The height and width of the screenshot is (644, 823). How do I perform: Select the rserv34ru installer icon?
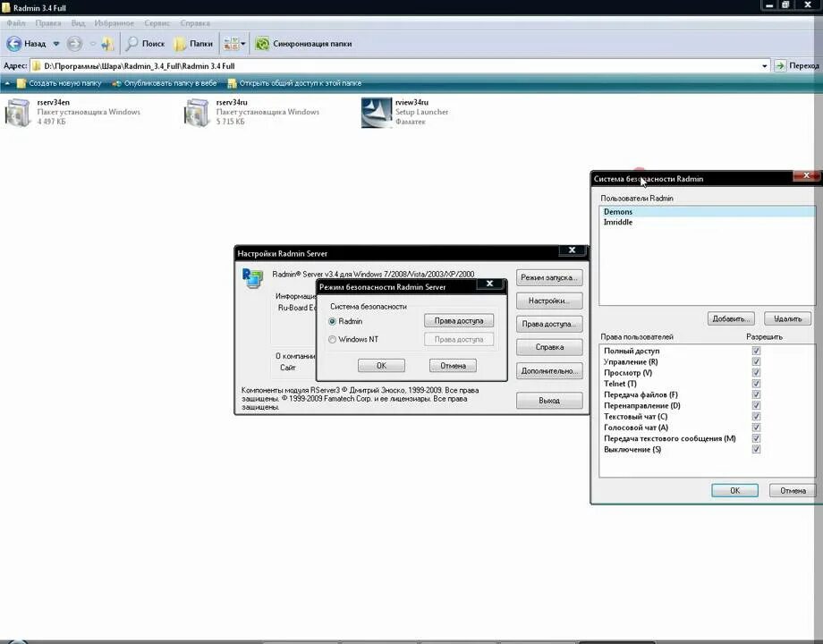click(x=198, y=112)
